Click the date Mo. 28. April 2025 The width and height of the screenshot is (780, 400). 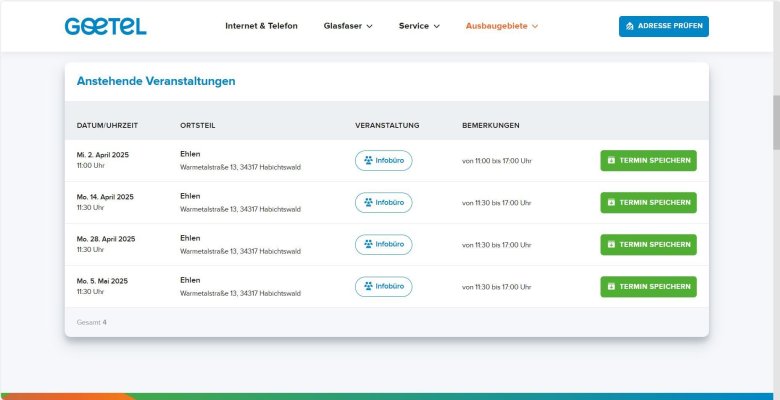pos(105,239)
